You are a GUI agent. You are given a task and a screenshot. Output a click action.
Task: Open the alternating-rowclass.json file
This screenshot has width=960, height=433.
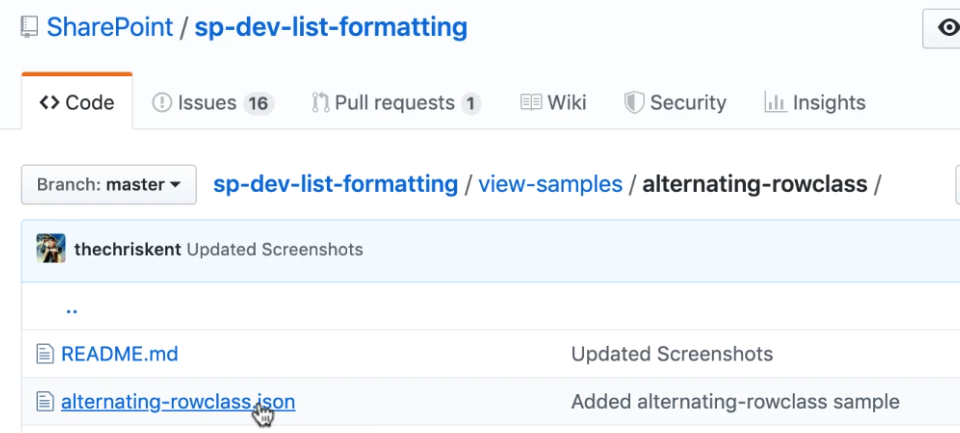178,402
